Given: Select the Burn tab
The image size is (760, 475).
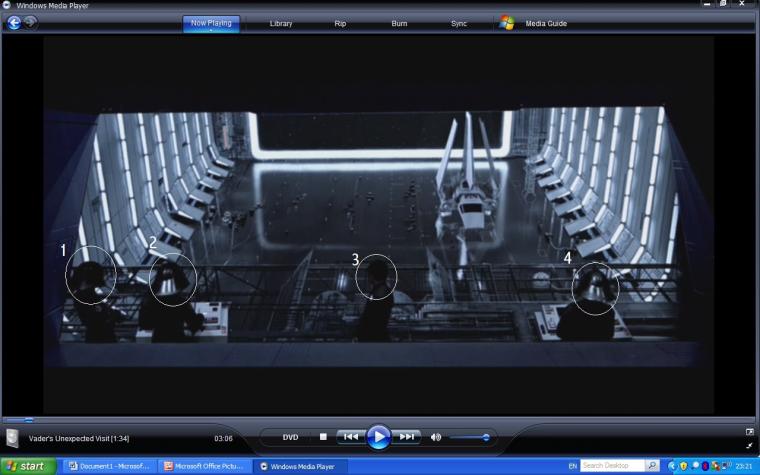Looking at the screenshot, I should (399, 23).
